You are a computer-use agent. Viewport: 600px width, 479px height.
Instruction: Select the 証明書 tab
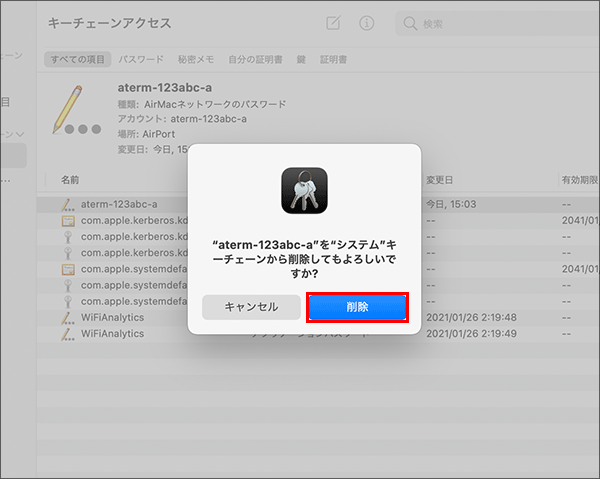click(333, 60)
